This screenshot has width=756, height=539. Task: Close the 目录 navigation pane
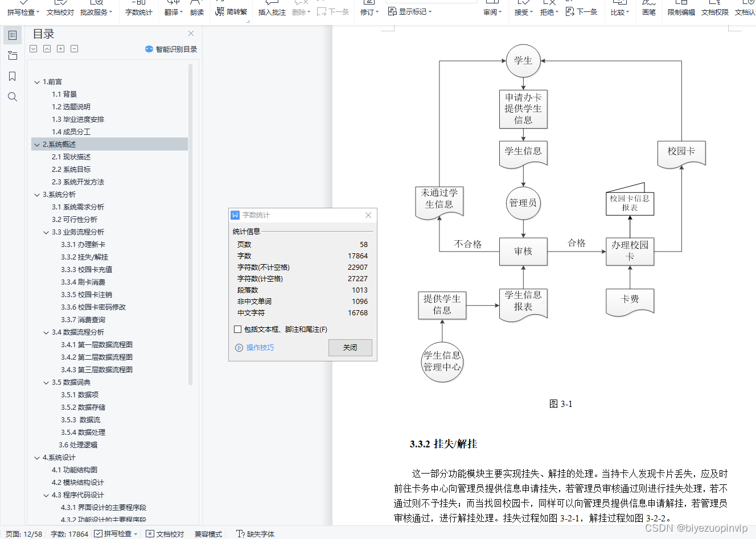(191, 34)
